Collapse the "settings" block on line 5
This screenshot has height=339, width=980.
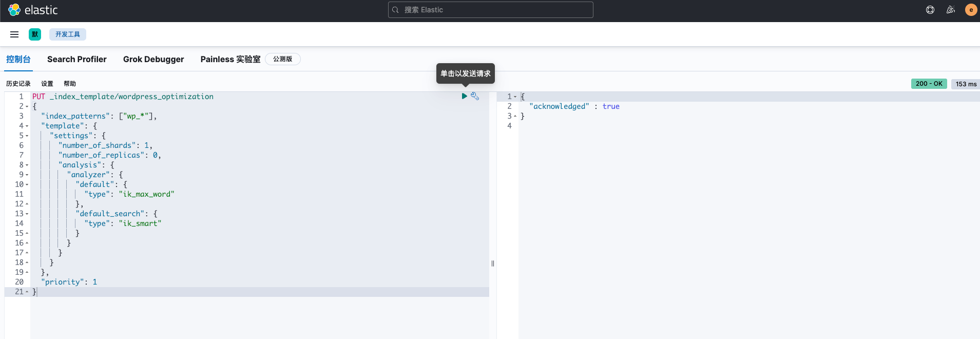[x=27, y=136]
